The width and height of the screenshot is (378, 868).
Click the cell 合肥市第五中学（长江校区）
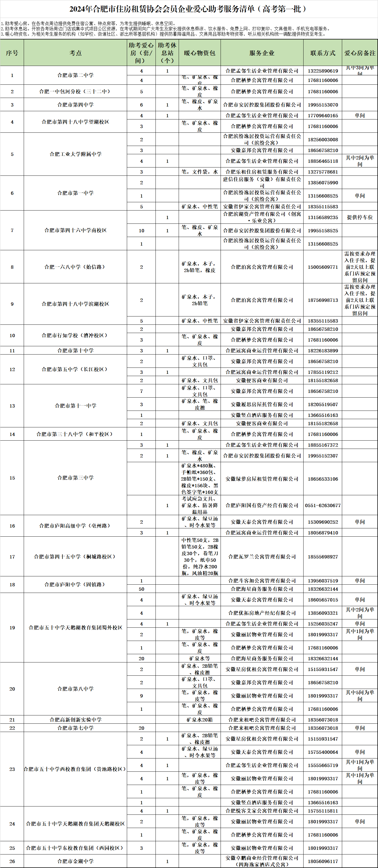[x=75, y=369]
